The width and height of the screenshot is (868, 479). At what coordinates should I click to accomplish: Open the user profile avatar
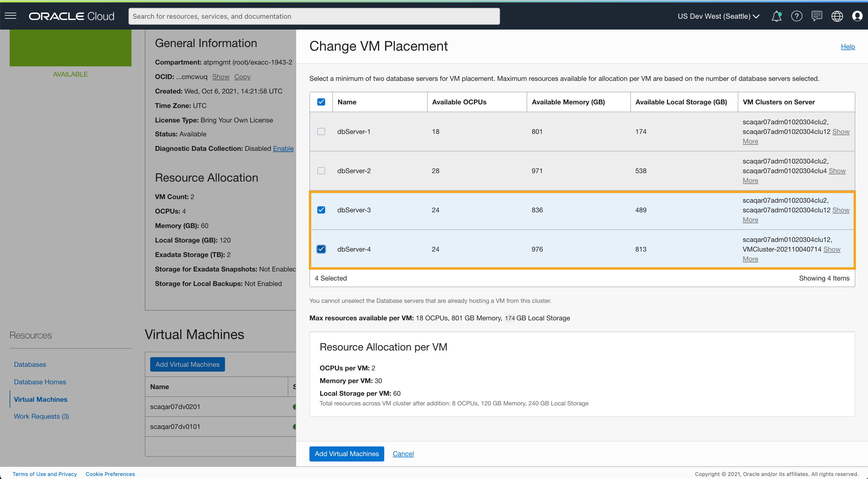coord(857,16)
